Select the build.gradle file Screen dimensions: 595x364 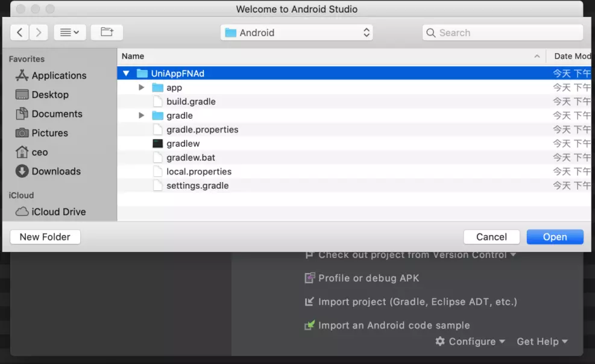click(190, 102)
